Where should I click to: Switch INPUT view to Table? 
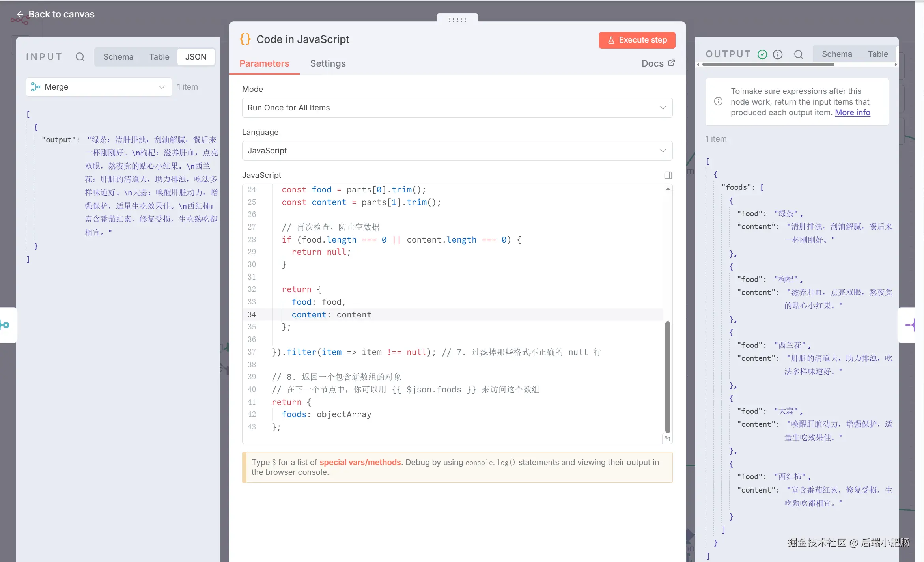159,57
